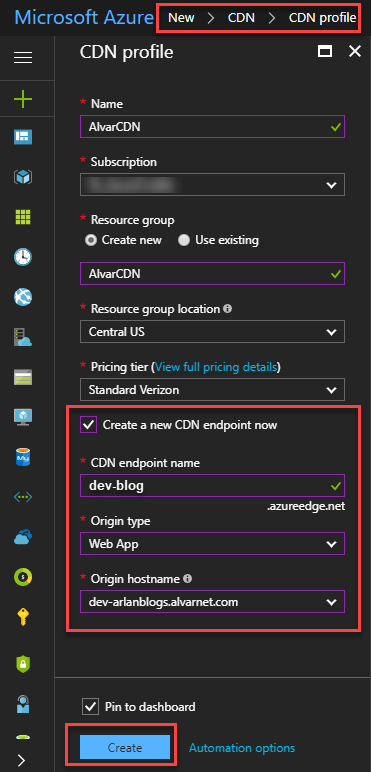Screen dimensions: 371x772
Task: Open the Subscription dropdown
Action: click(x=212, y=185)
